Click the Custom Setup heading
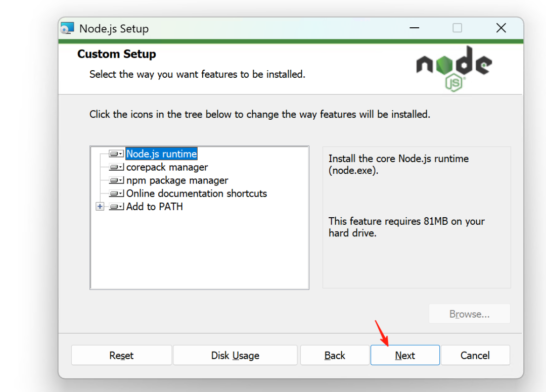This screenshot has height=392, width=546. tap(117, 54)
